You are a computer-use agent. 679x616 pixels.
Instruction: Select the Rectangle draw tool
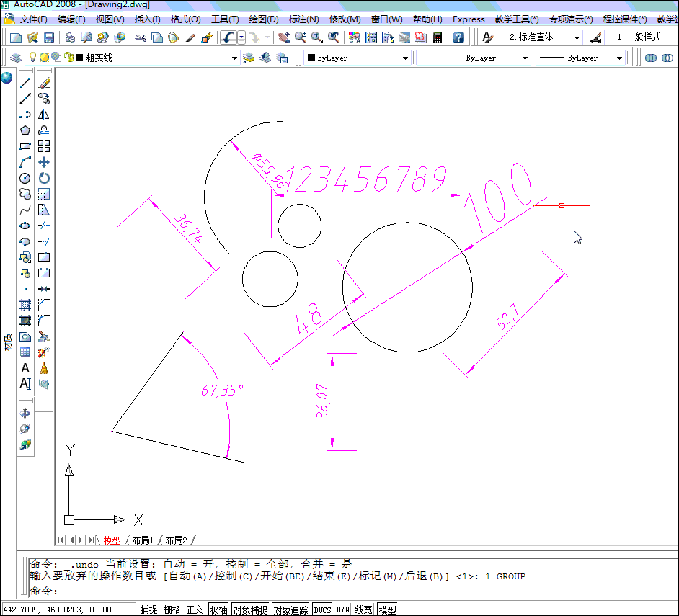point(25,146)
